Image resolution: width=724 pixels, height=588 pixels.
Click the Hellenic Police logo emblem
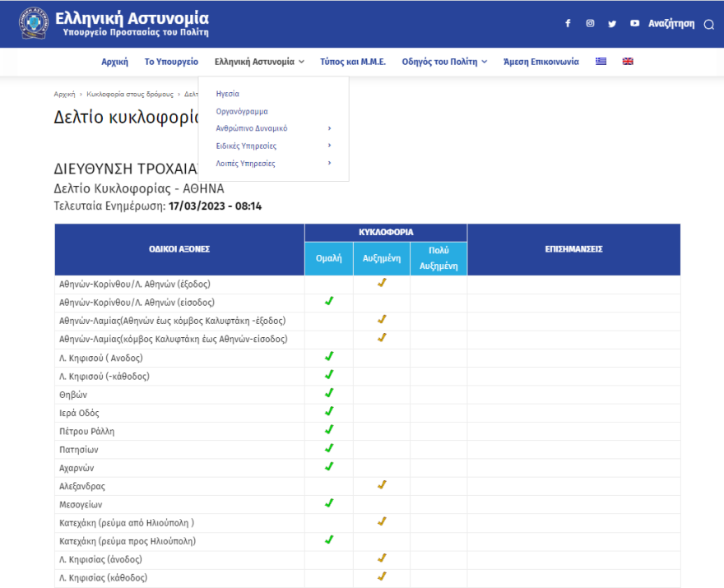coord(34,24)
